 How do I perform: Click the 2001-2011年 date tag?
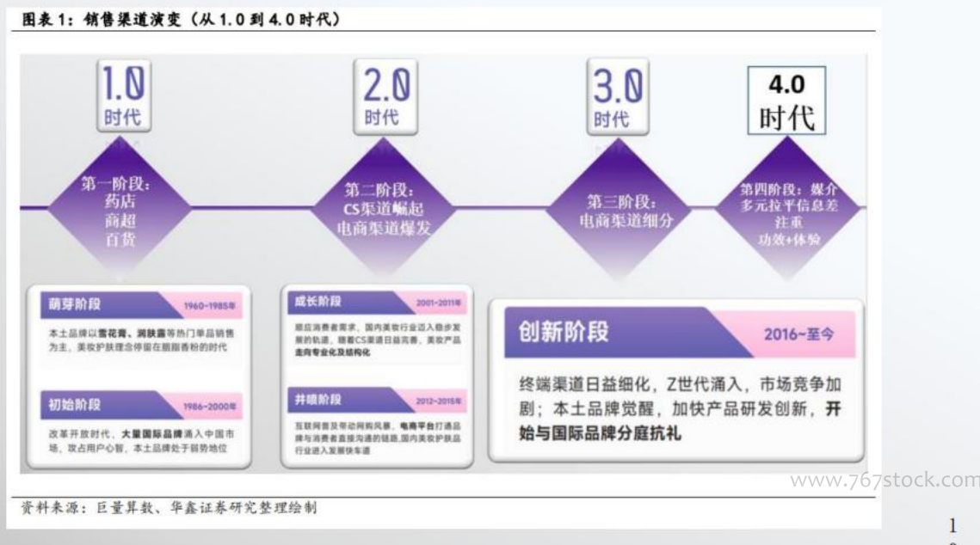pyautogui.click(x=437, y=303)
